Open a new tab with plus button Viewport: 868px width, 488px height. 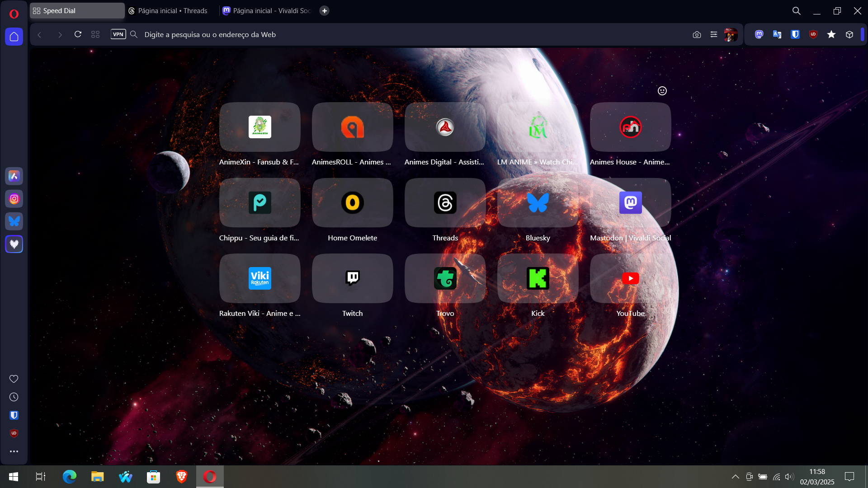click(325, 11)
